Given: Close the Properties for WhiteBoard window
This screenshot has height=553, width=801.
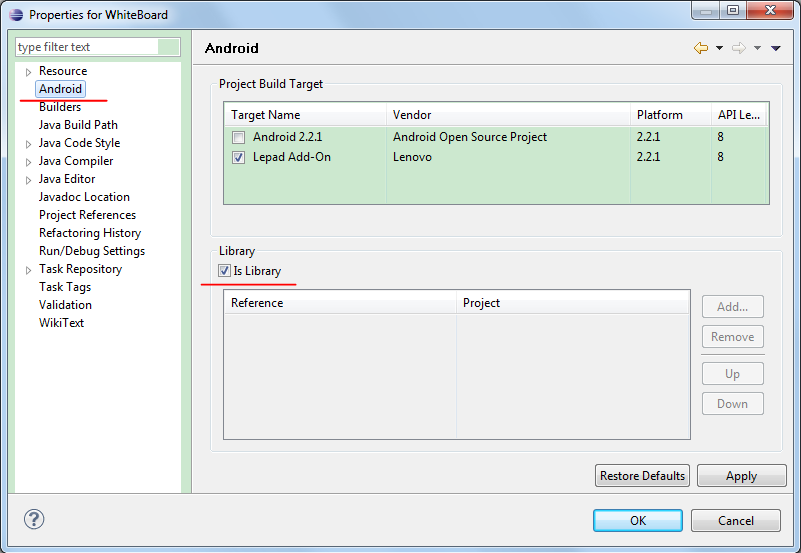Looking at the screenshot, I should [x=771, y=10].
